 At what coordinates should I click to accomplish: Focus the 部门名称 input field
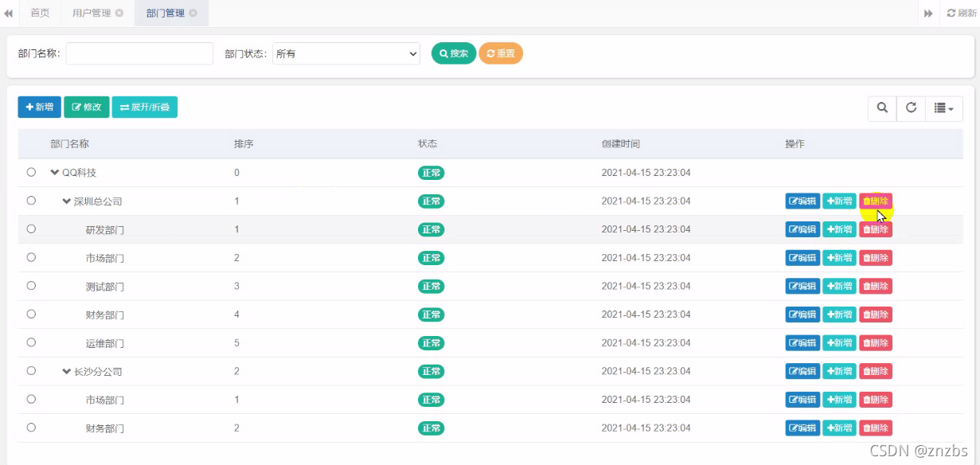coord(139,53)
